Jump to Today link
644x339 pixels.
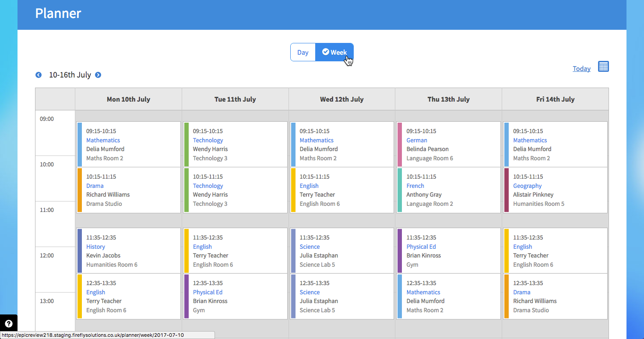point(581,69)
